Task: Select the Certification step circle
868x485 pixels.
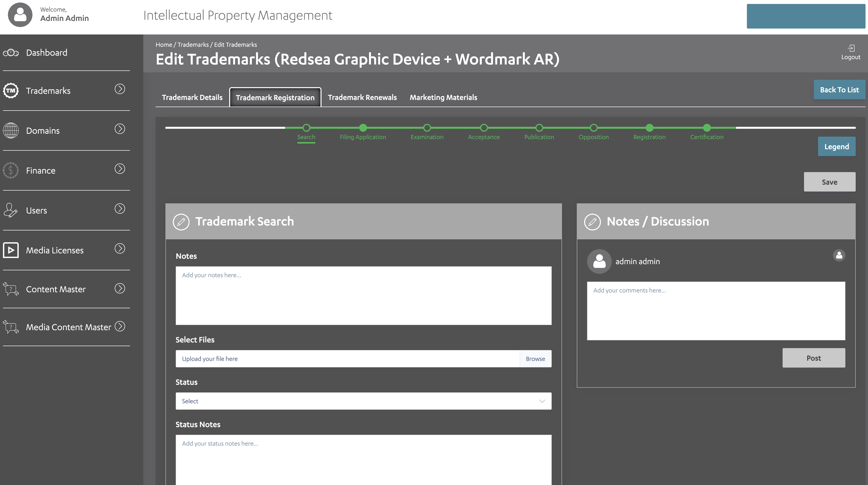Action: [x=707, y=128]
